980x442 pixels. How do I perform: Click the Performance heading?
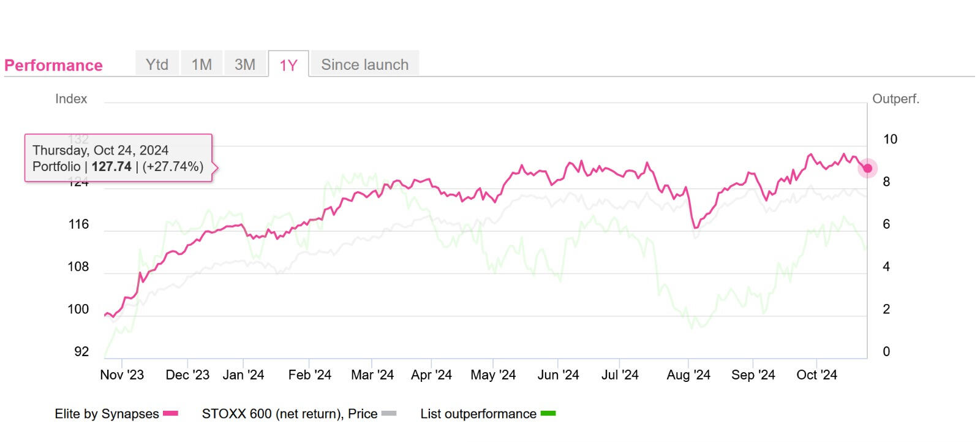(53, 66)
